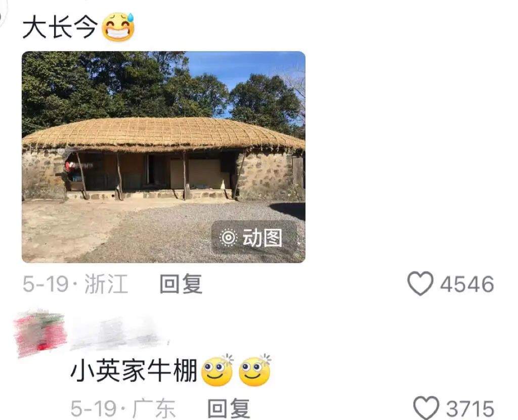
Task: Open the thatched-roof house image
Action: coord(163,157)
